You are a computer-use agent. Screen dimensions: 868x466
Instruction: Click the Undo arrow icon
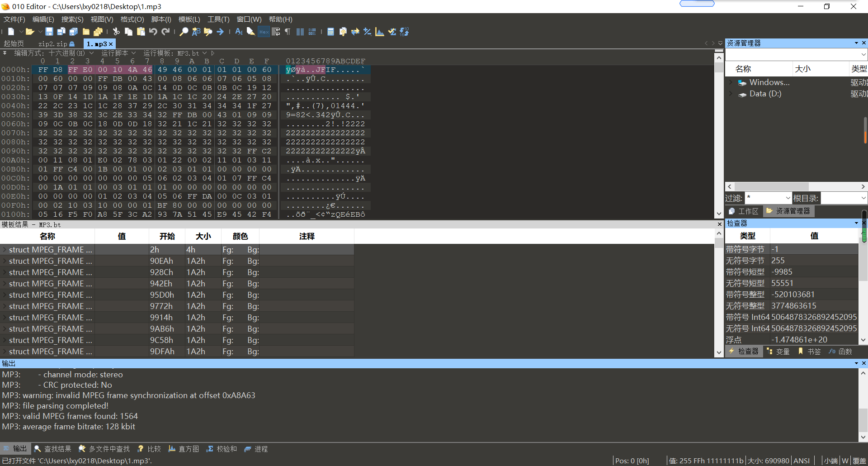[153, 32]
